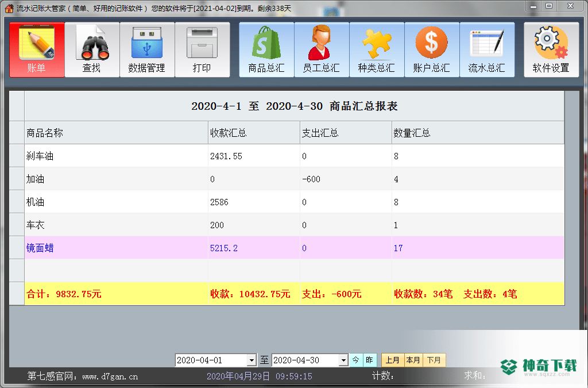Open 软件设置 gear settings
The height and width of the screenshot is (388, 588).
551,49
